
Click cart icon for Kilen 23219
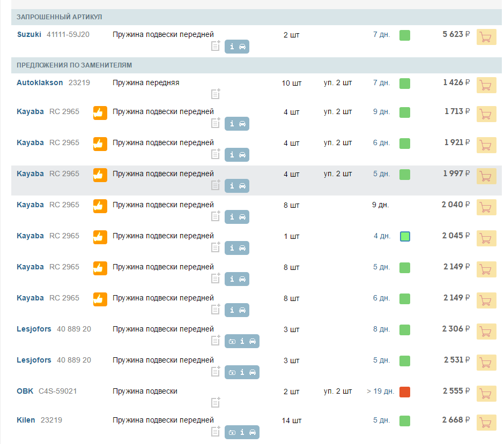click(486, 423)
